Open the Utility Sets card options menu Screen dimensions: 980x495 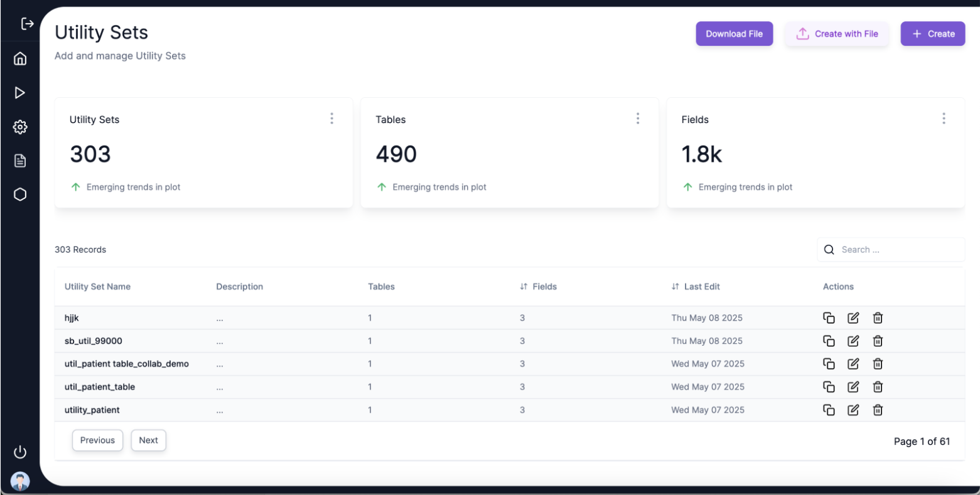(x=331, y=119)
